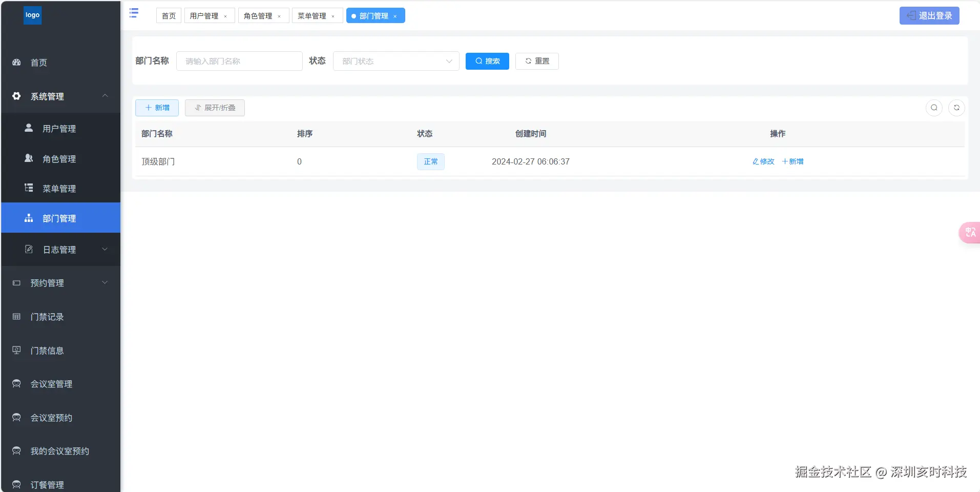Open 门禁记录 in the sidebar
Viewport: 980px width, 492px height.
[60, 317]
